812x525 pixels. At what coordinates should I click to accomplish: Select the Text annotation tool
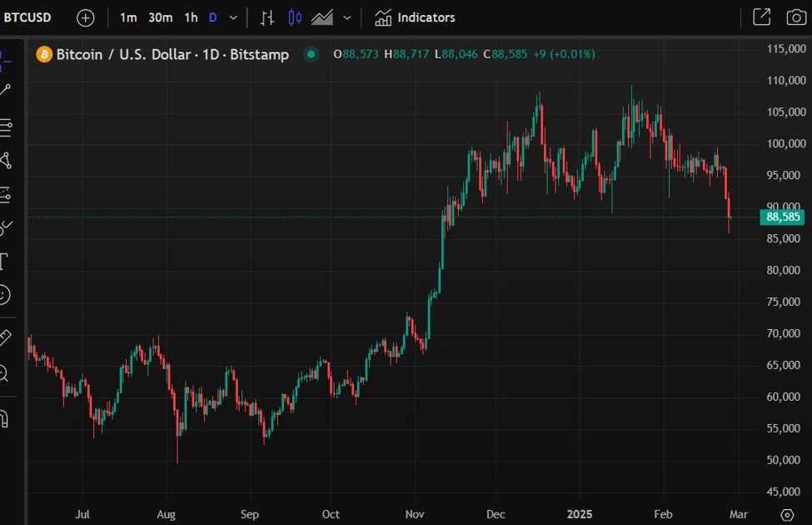(7, 261)
